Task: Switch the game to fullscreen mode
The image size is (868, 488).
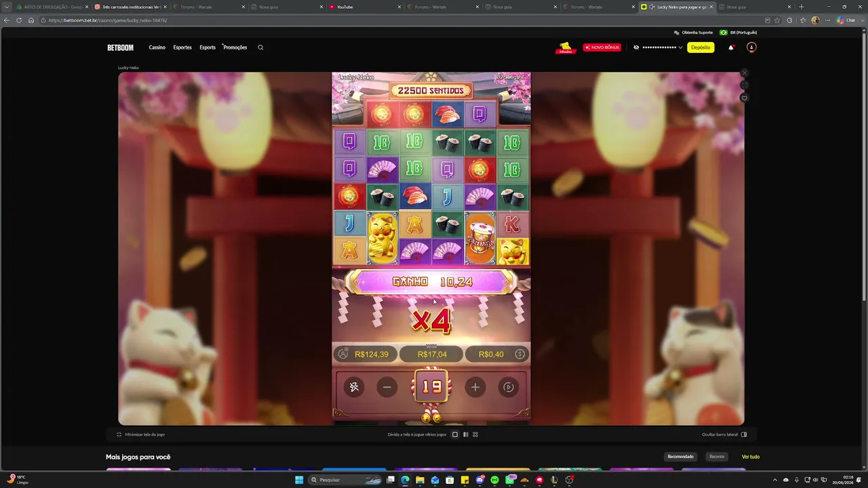Action: [x=744, y=85]
